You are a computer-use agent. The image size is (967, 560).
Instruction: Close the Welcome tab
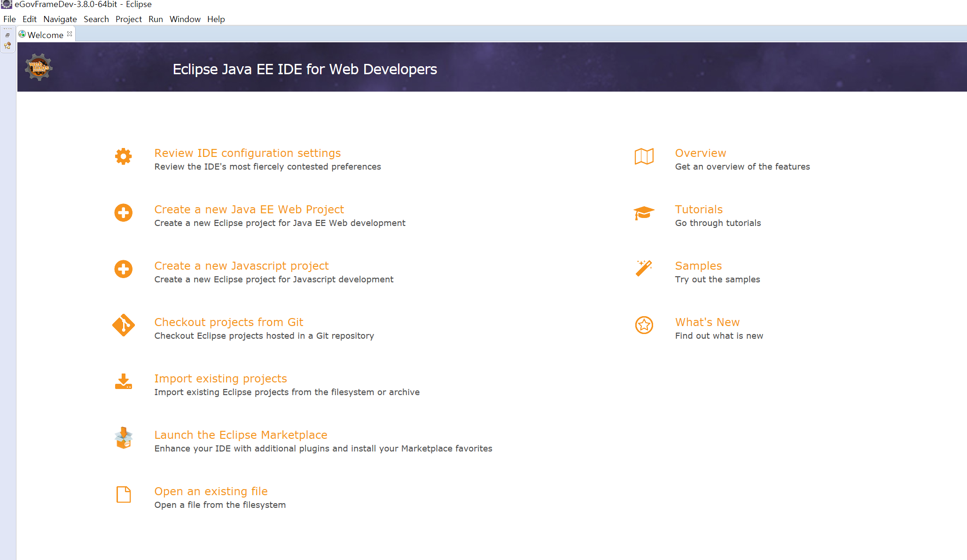(70, 34)
